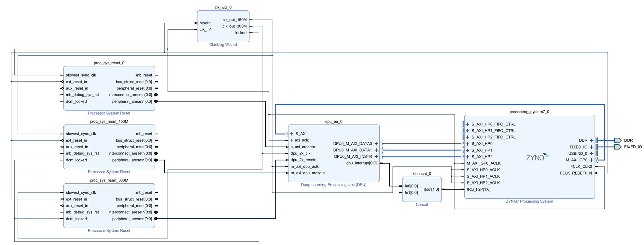Expand the DPU0_M_AXI_DATA0 interface
This screenshot has height=245, width=644.
376,144
